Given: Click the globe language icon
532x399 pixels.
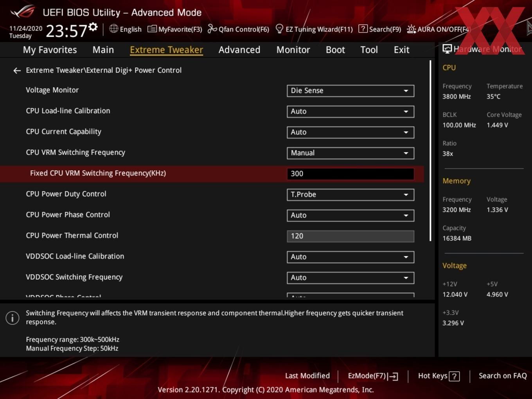Looking at the screenshot, I should coord(113,29).
